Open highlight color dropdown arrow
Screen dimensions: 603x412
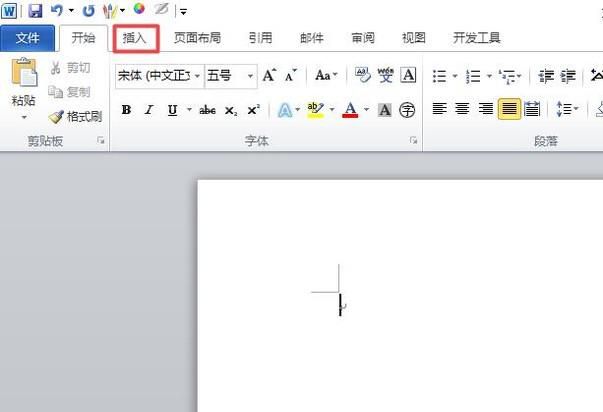[332, 110]
